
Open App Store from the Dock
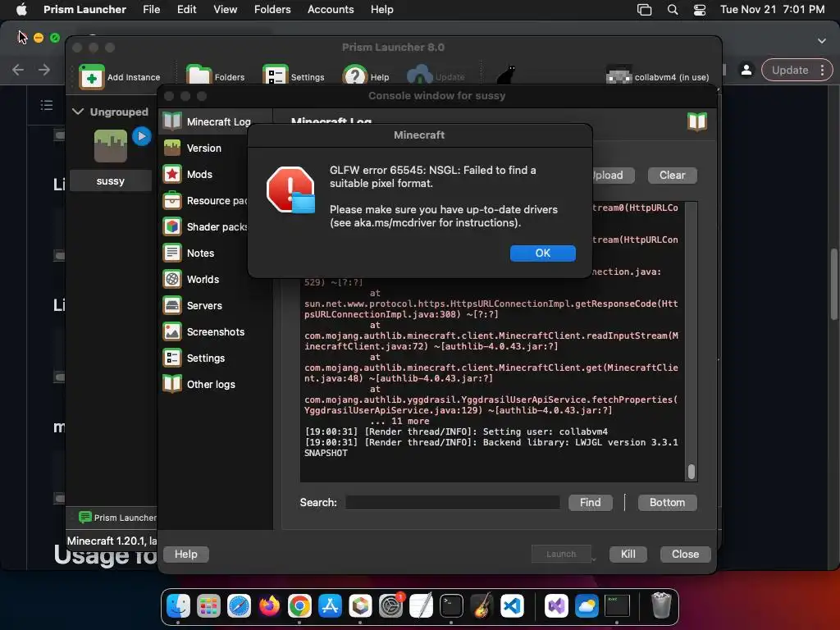click(330, 606)
